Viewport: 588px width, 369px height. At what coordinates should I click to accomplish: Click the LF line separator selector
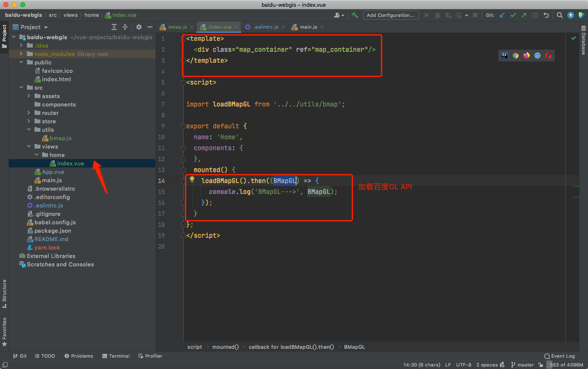coord(448,365)
